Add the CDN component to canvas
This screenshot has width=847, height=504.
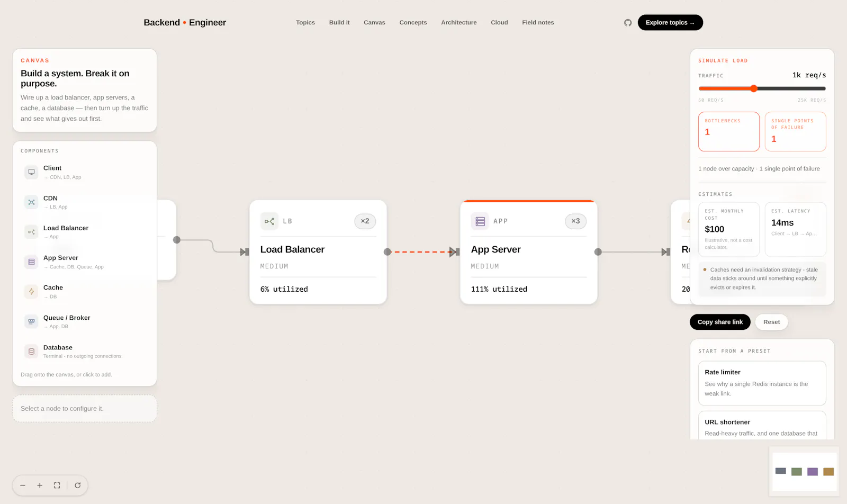[x=85, y=202]
